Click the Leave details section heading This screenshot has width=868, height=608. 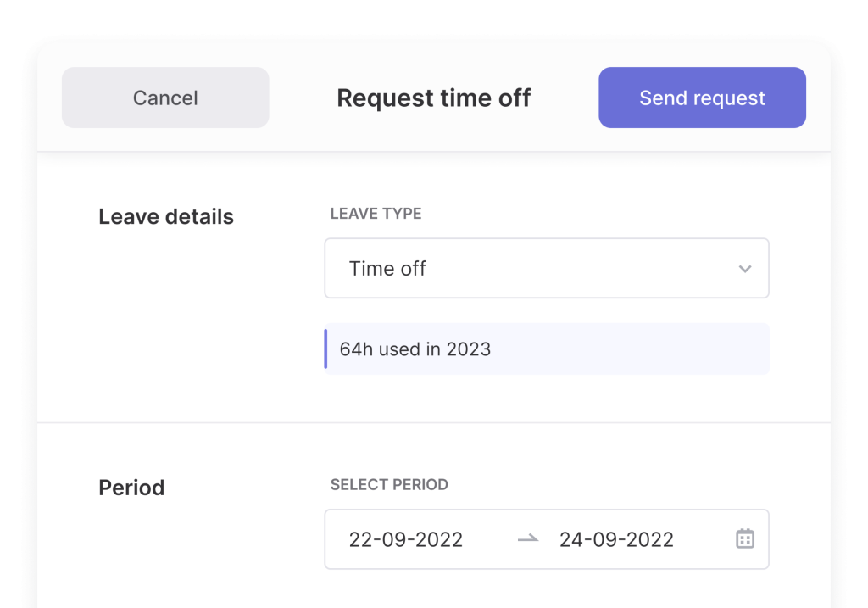tap(166, 217)
